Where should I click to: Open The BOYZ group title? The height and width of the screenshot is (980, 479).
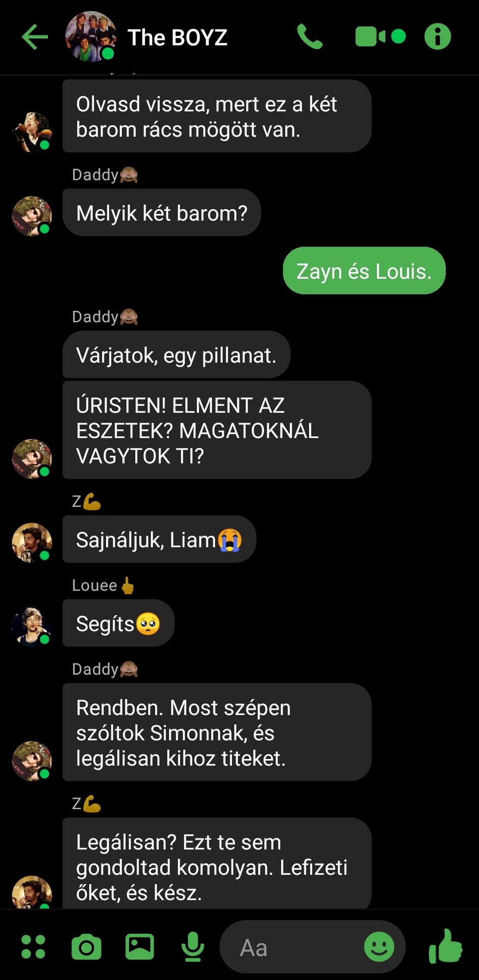[177, 37]
